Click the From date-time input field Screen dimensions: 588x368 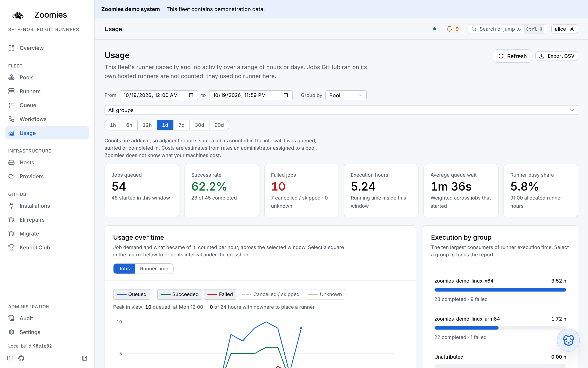[x=159, y=95]
